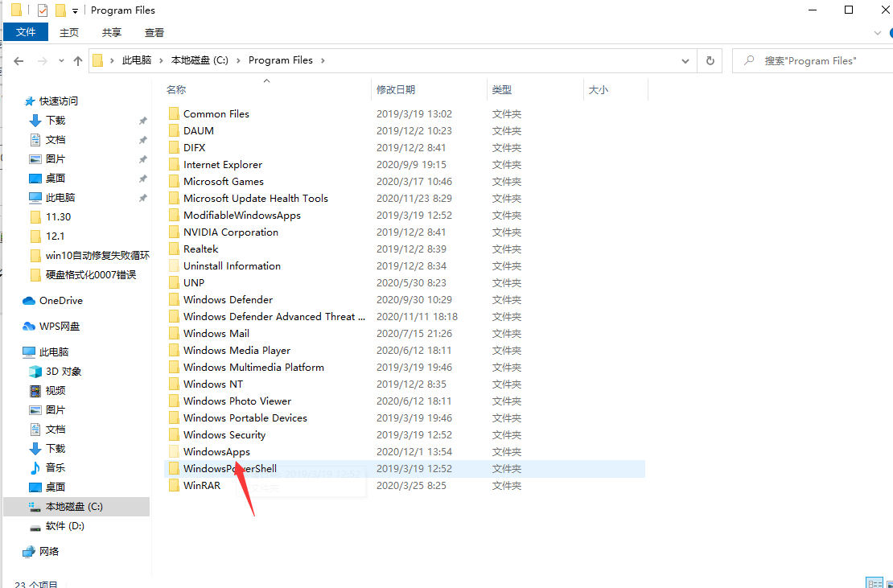
Task: Select WPS网盘 in sidebar
Action: [x=59, y=327]
